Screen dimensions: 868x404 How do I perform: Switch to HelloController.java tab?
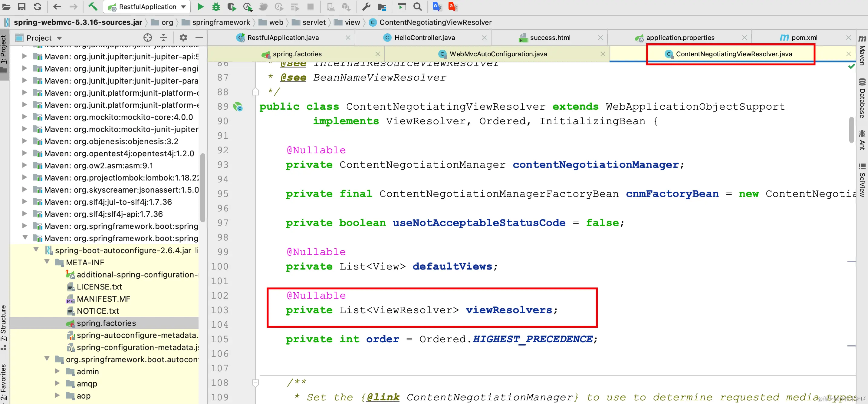point(425,38)
